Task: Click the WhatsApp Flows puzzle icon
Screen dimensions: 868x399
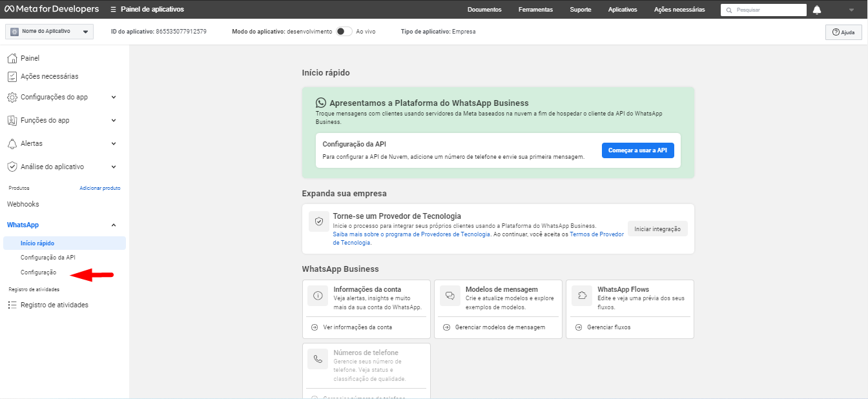Action: (x=582, y=296)
